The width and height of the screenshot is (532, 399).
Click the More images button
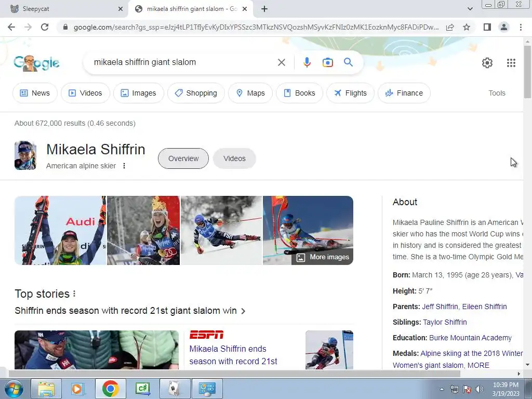point(323,257)
